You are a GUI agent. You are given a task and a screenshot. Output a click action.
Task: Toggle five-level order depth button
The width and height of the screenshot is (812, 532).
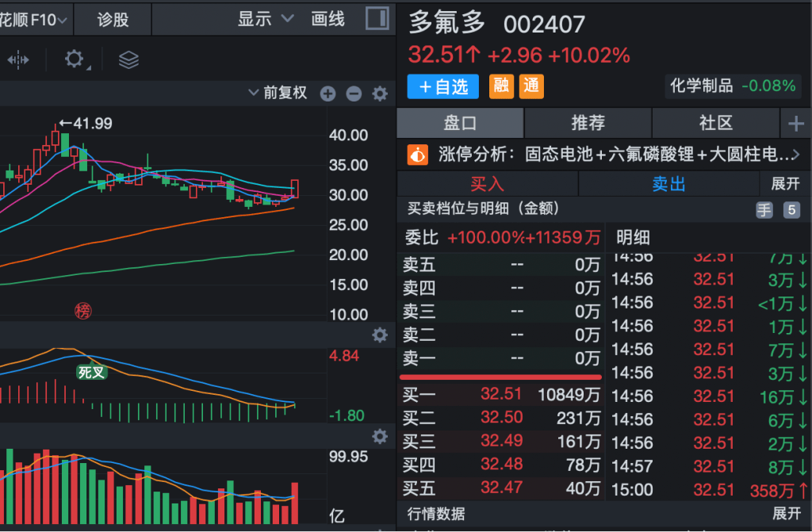pyautogui.click(x=791, y=210)
